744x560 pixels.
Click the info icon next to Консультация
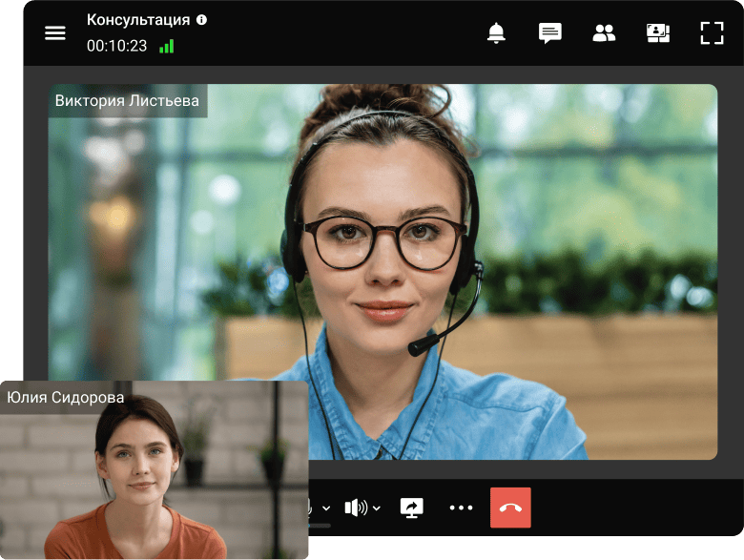[x=201, y=20]
